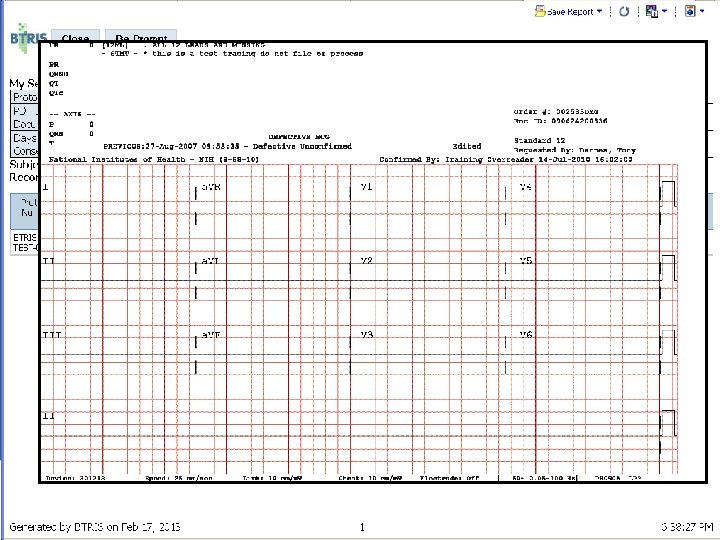This screenshot has width=720, height=540.
Task: Click the 3:38:27 PM timestamp
Action: pyautogui.click(x=687, y=527)
